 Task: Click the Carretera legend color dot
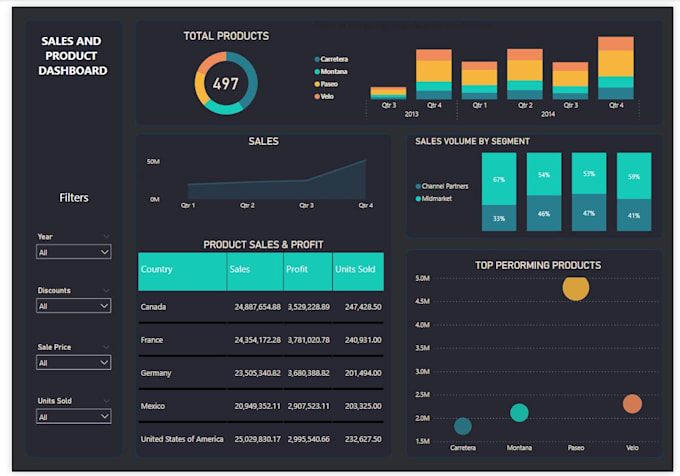(317, 59)
